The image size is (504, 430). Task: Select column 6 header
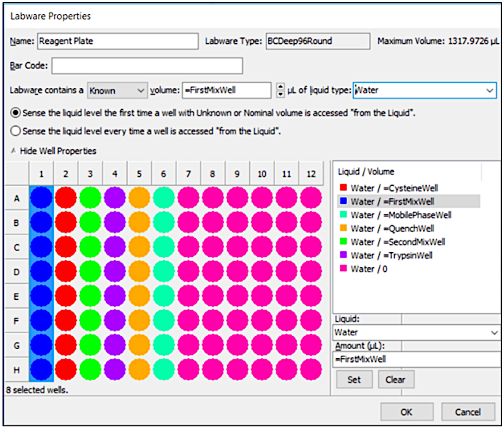click(164, 174)
